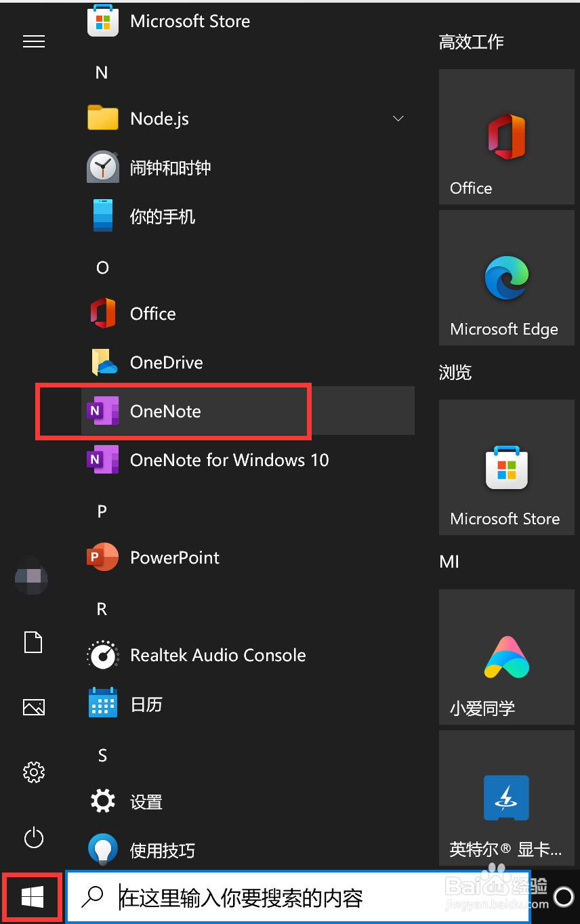Viewport: 580px width, 924px height.
Task: Click the letter P section header
Action: [102, 511]
